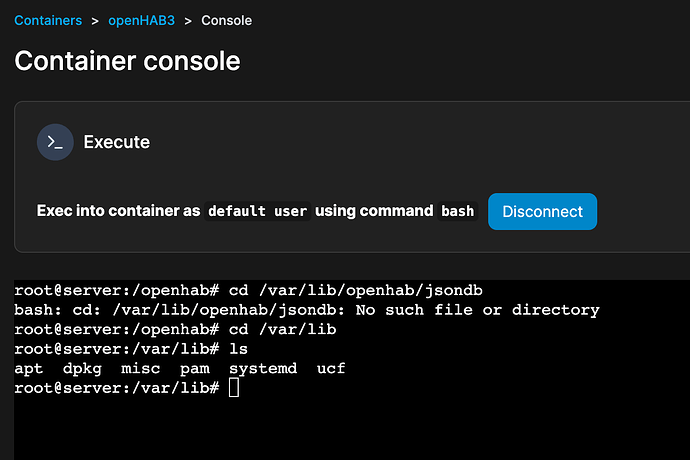Click the Execute section heading
The height and width of the screenshot is (460, 690).
(116, 142)
